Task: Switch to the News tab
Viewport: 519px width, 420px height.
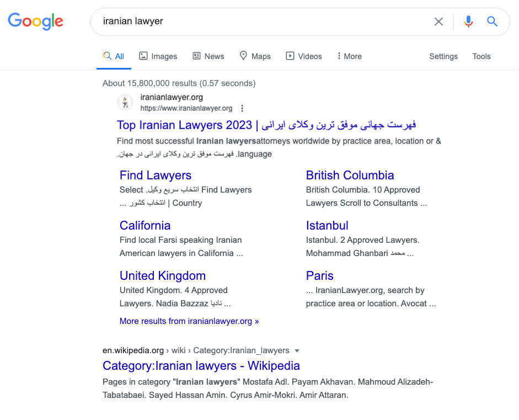Action: [208, 56]
